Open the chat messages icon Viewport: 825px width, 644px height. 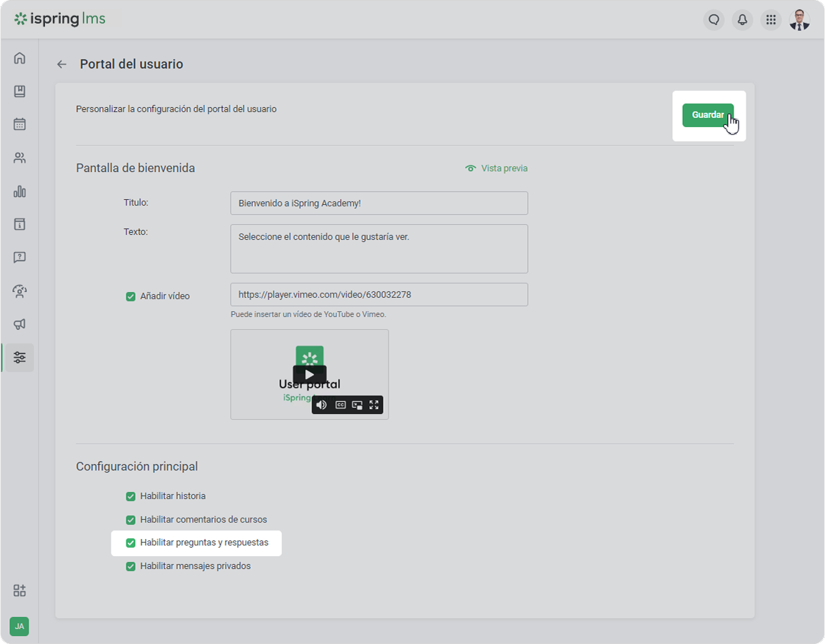tap(714, 20)
